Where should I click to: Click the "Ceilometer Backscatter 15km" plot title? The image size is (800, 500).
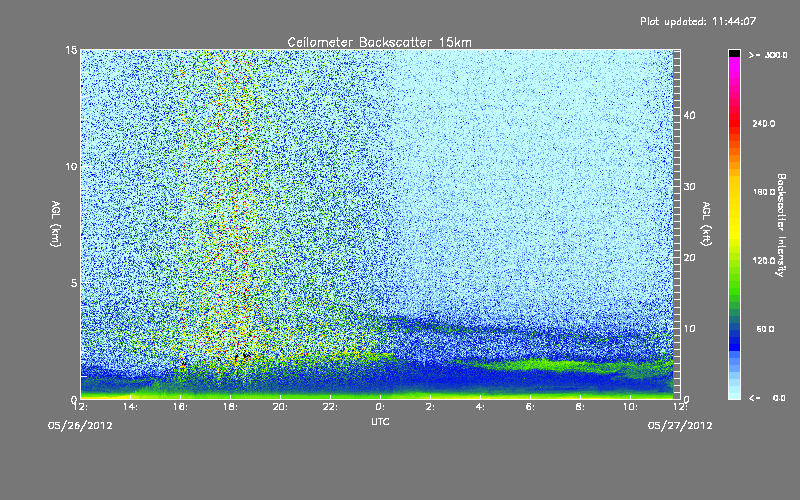tap(379, 42)
